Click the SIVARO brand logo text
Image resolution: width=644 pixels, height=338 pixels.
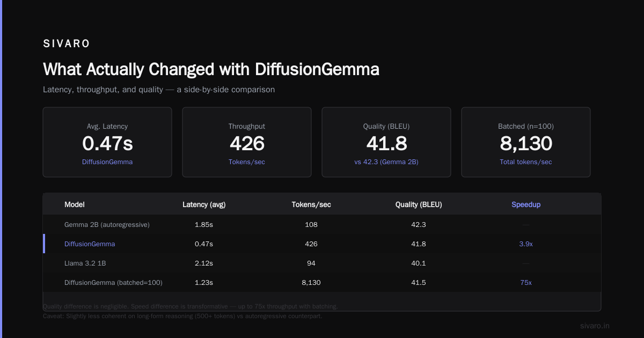pos(67,43)
